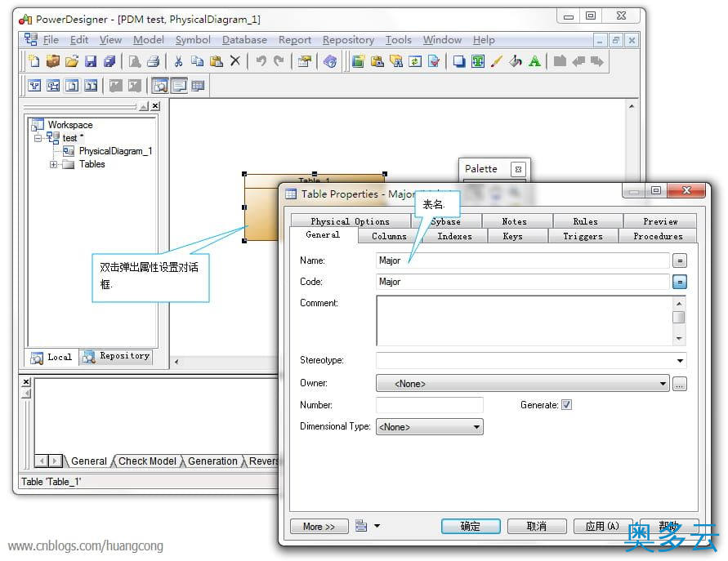Open the Symbol menu

coord(193,40)
